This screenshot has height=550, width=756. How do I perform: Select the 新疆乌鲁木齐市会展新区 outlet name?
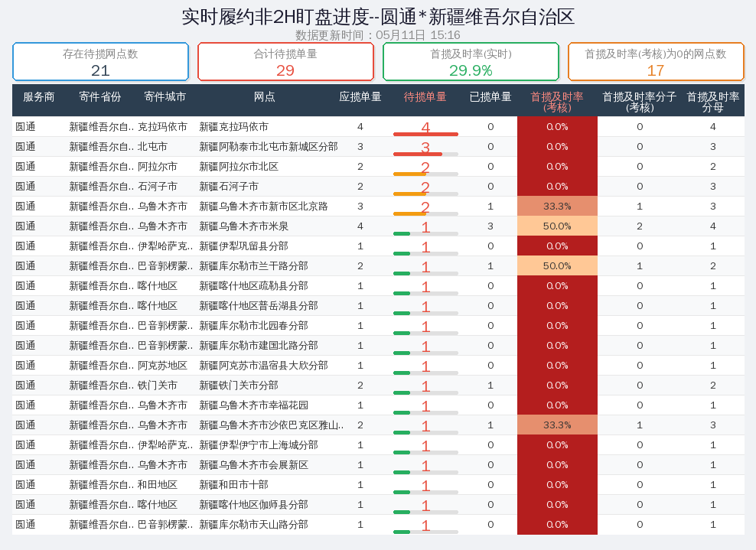tap(253, 464)
